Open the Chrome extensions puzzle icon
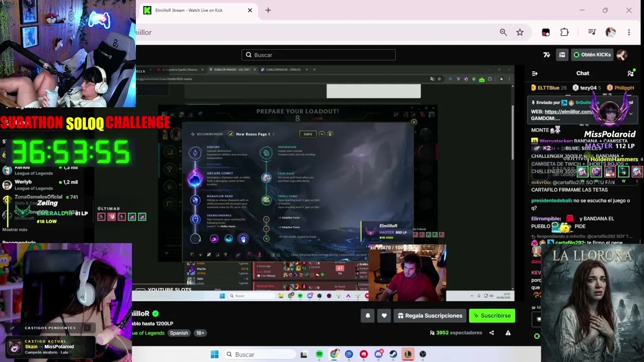644x362 pixels. click(x=565, y=32)
